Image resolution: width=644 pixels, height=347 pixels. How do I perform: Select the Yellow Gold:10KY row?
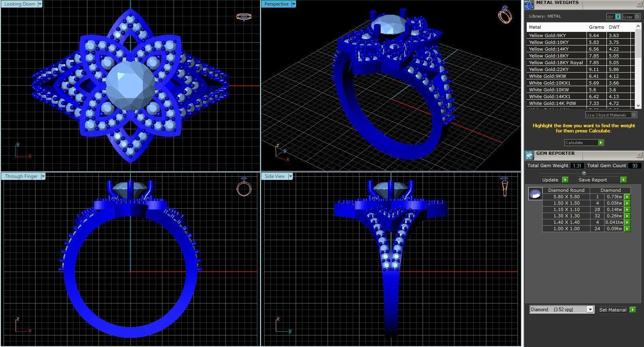[x=581, y=42]
